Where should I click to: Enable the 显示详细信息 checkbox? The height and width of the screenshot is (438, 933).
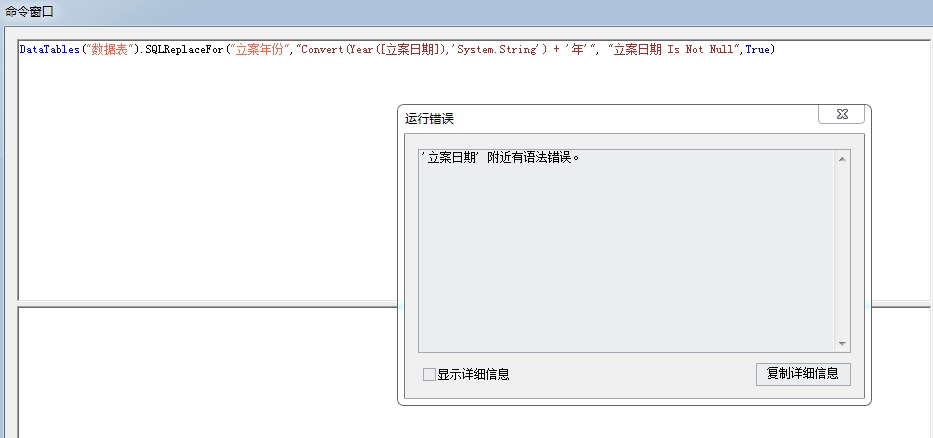[x=429, y=374]
